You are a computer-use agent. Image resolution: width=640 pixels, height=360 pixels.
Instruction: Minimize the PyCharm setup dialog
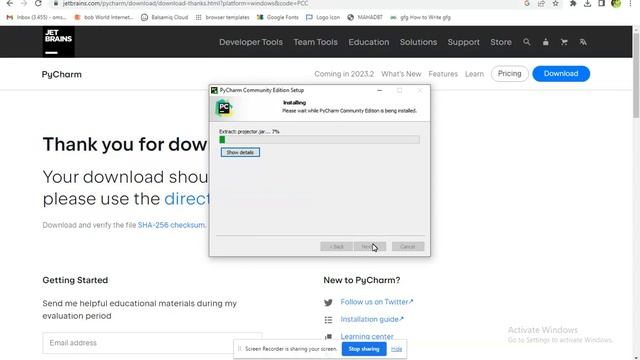pyautogui.click(x=380, y=90)
